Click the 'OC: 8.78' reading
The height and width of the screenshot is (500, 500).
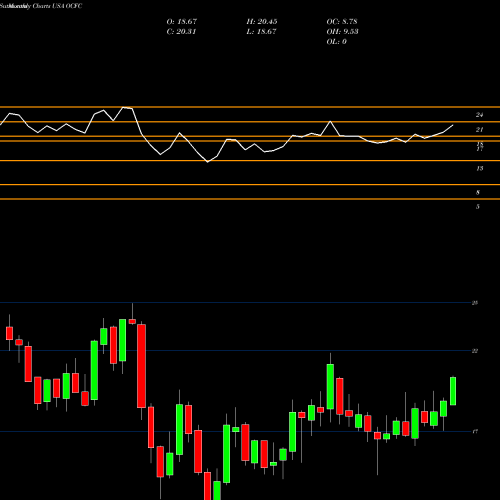click(x=342, y=22)
